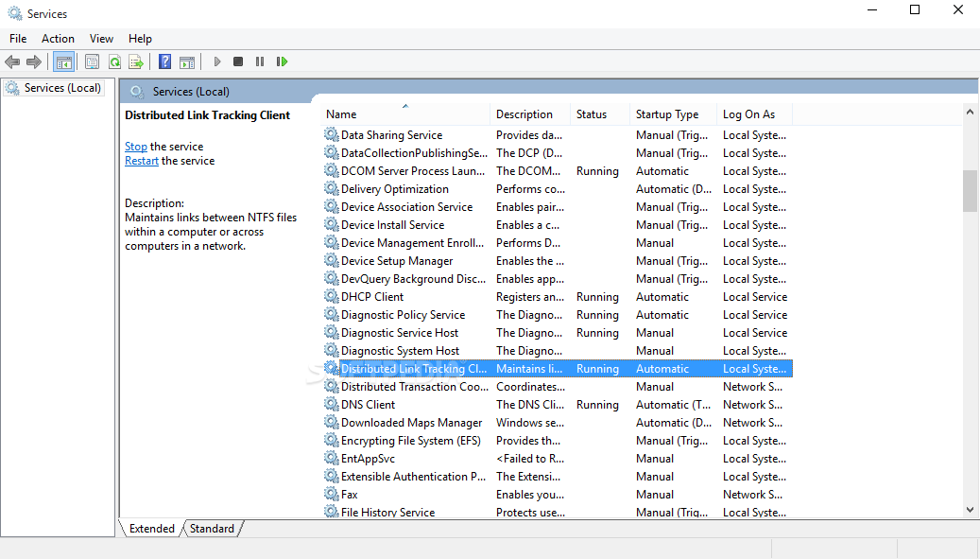Click the scrollbar down arrow

tap(970, 510)
